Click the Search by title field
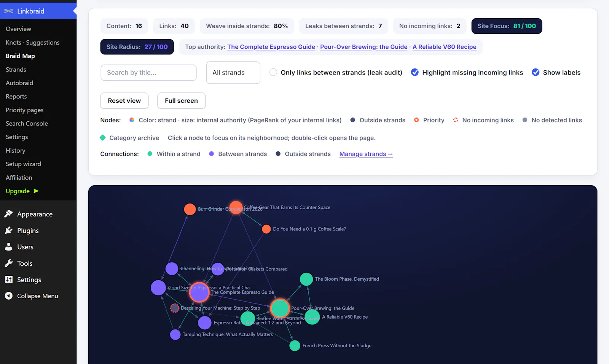 [148, 73]
